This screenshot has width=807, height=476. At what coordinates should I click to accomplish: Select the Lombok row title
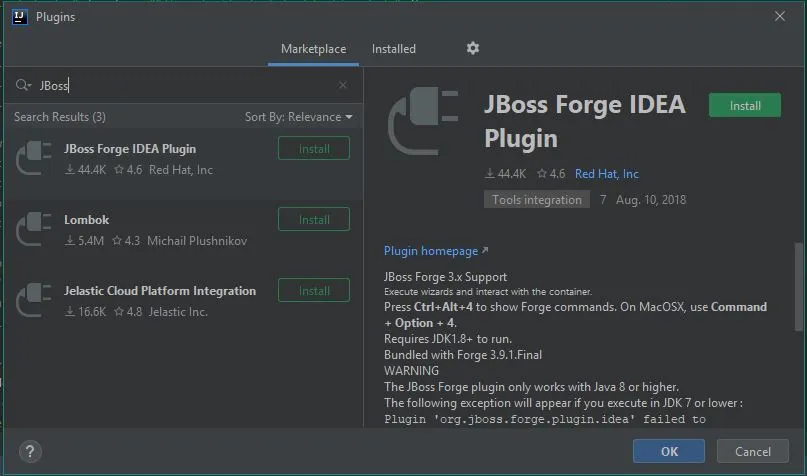click(x=86, y=220)
